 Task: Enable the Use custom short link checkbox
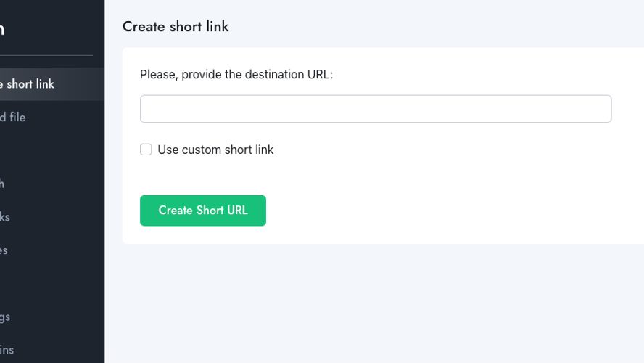[x=146, y=150]
